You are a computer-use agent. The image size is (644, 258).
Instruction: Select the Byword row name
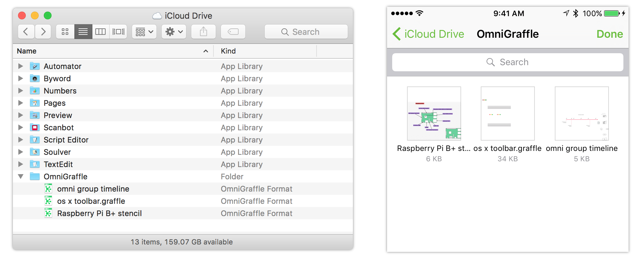57,78
